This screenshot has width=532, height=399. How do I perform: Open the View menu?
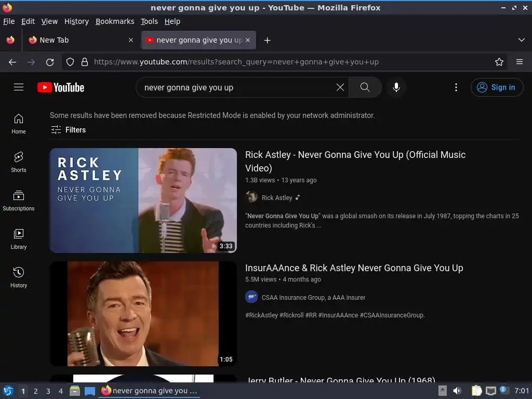pos(49,21)
